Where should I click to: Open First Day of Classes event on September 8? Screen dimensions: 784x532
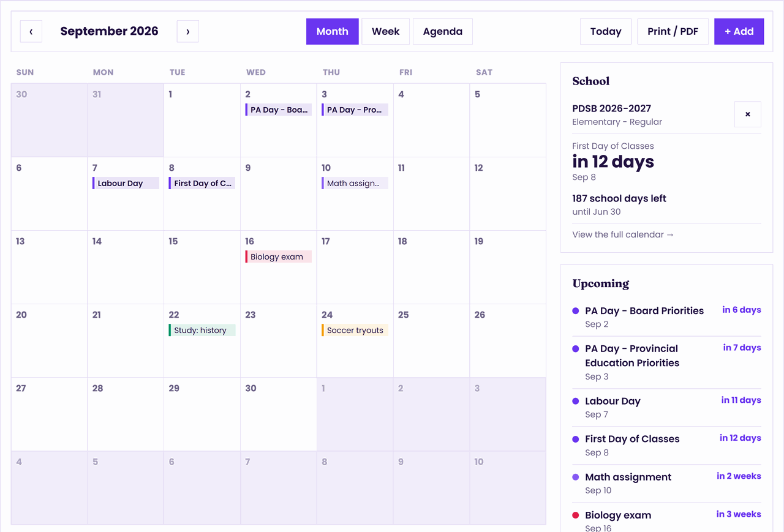coord(202,183)
